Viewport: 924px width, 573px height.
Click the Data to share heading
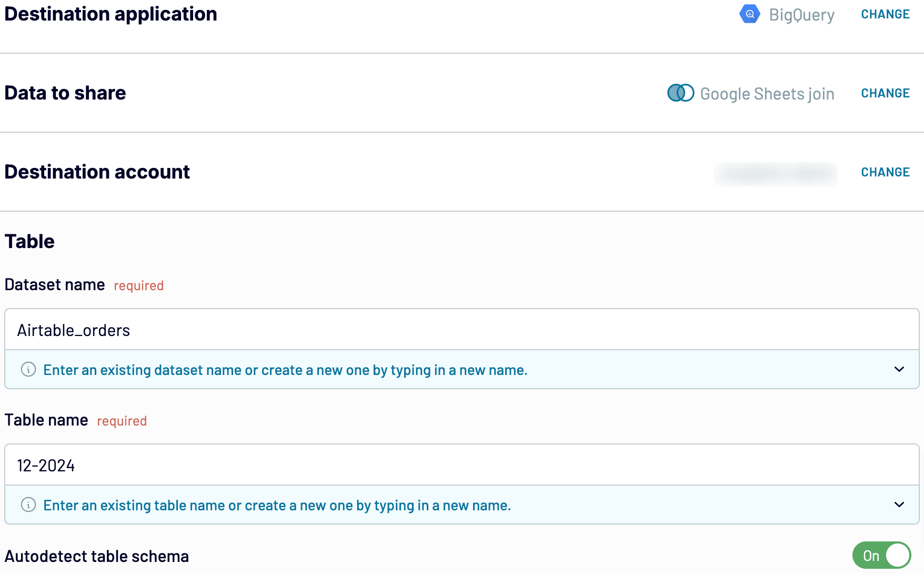click(65, 93)
